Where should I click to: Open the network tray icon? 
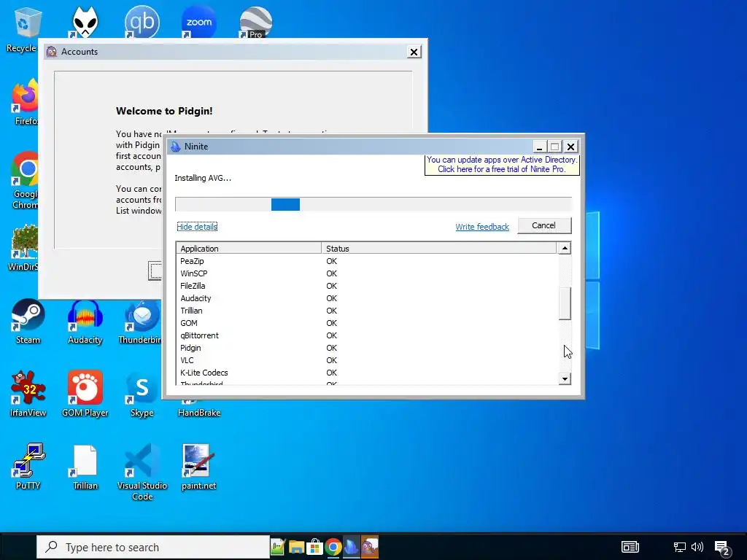[x=679, y=547]
